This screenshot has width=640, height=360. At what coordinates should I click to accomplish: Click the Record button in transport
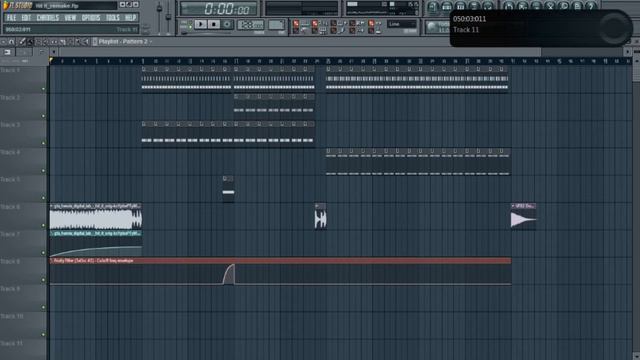(x=227, y=24)
